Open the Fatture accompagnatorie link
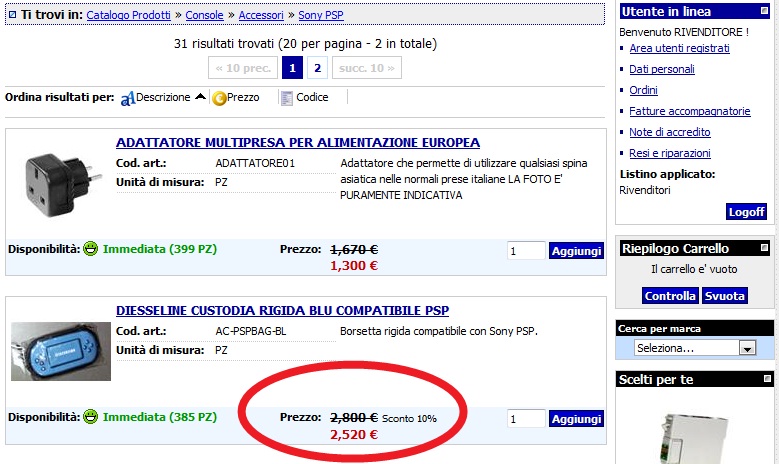779x464 pixels. [x=689, y=111]
